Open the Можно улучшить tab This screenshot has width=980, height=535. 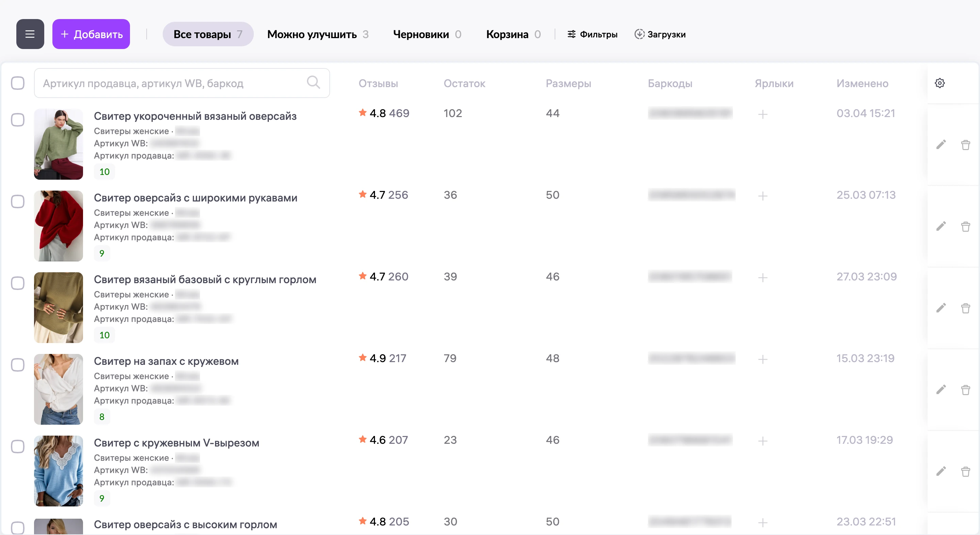click(x=318, y=34)
